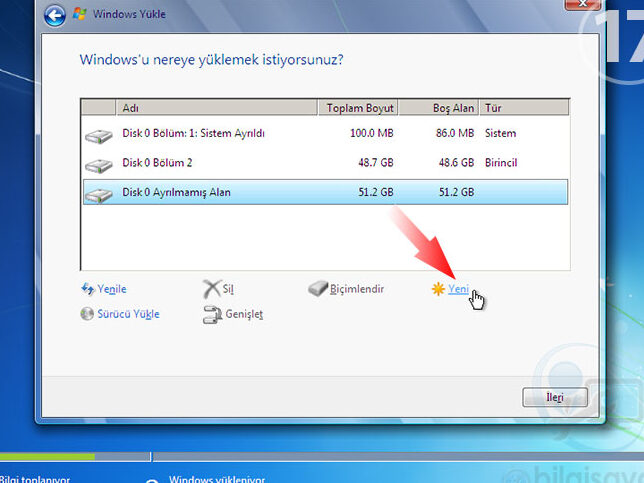Create new partition with Yeni link
644x483 pixels.
point(458,289)
